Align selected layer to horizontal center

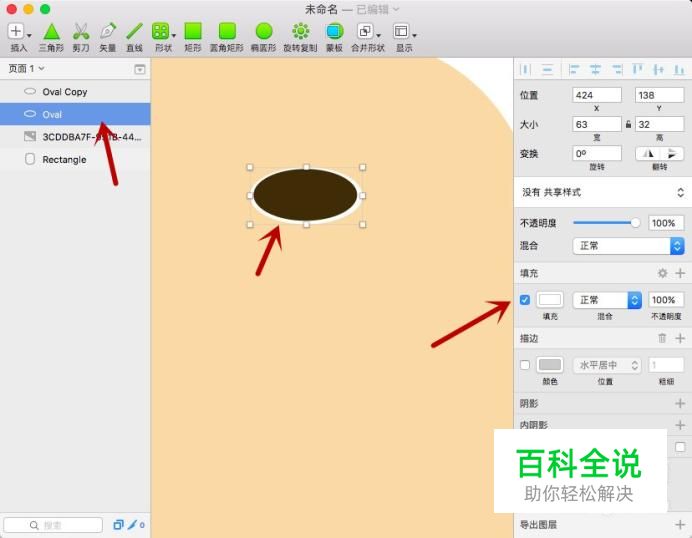[x=595, y=69]
